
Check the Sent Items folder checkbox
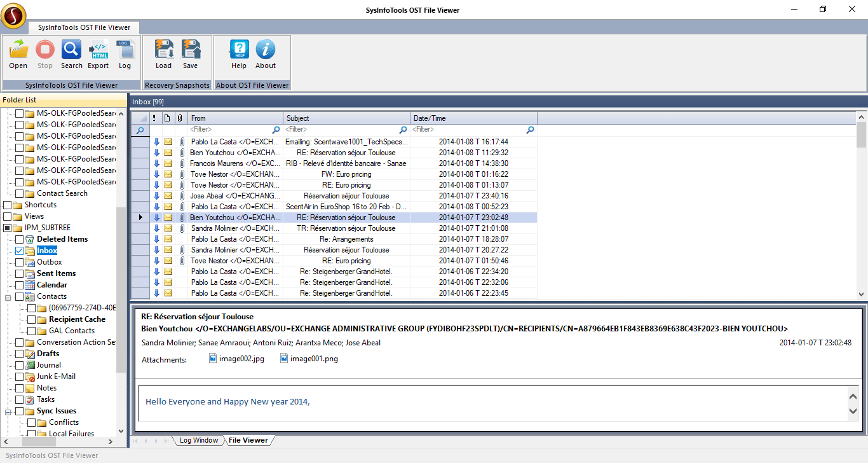pos(19,273)
